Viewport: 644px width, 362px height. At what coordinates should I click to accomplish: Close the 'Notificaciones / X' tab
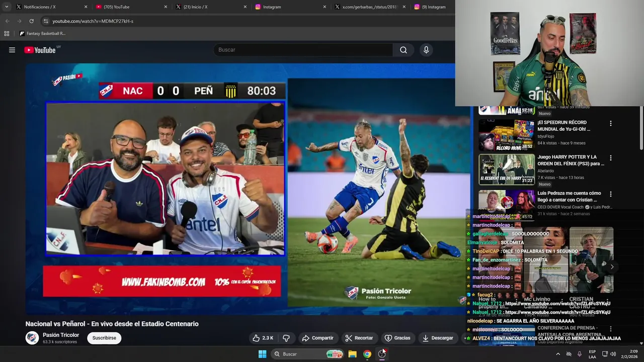(86, 7)
